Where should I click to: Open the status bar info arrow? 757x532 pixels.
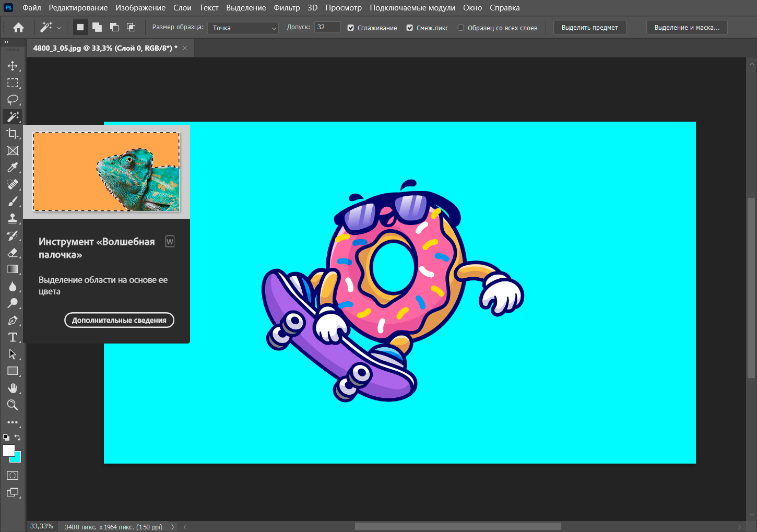(172, 527)
